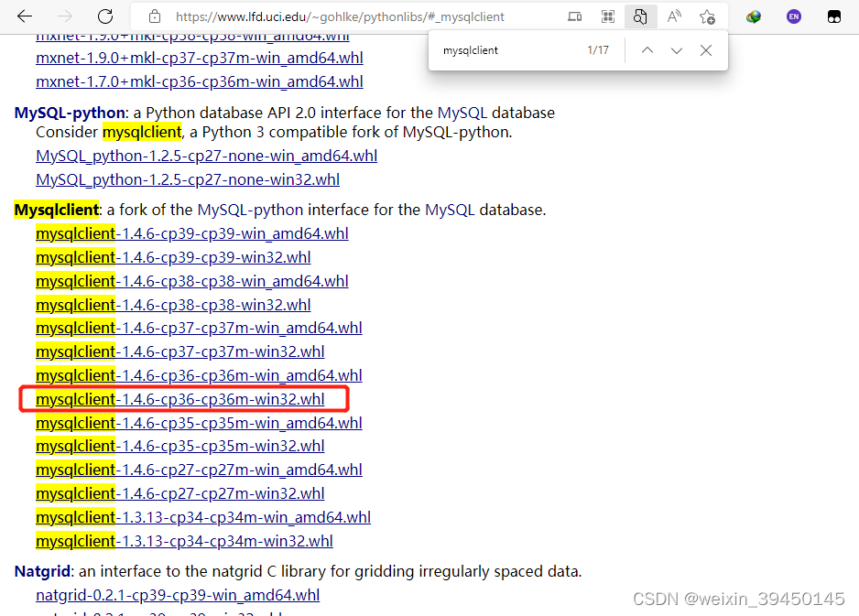Download mysqlclient-1.4.6-cp36-cp36m-win32.whl
This screenshot has width=859, height=616.
(180, 400)
